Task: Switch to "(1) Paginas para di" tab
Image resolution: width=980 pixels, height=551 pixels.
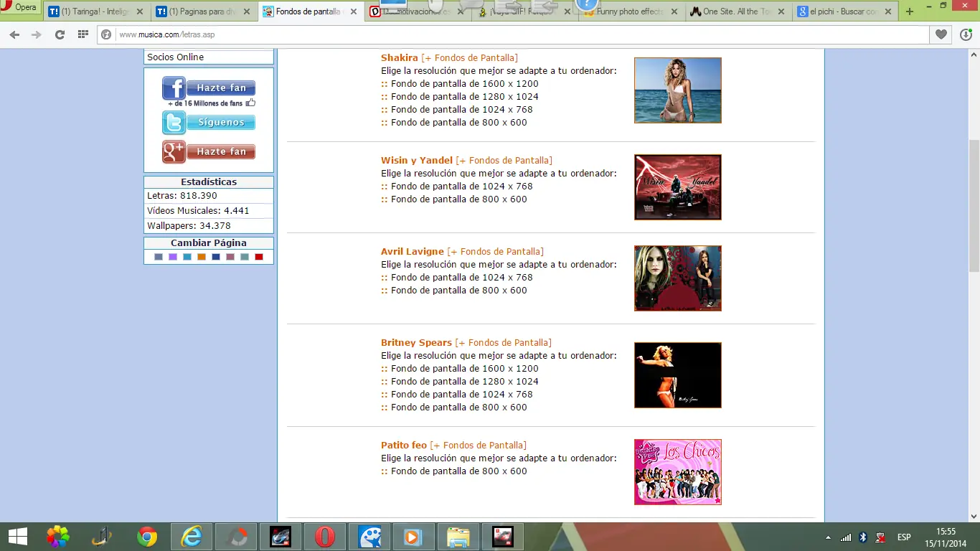Action: click(x=204, y=11)
